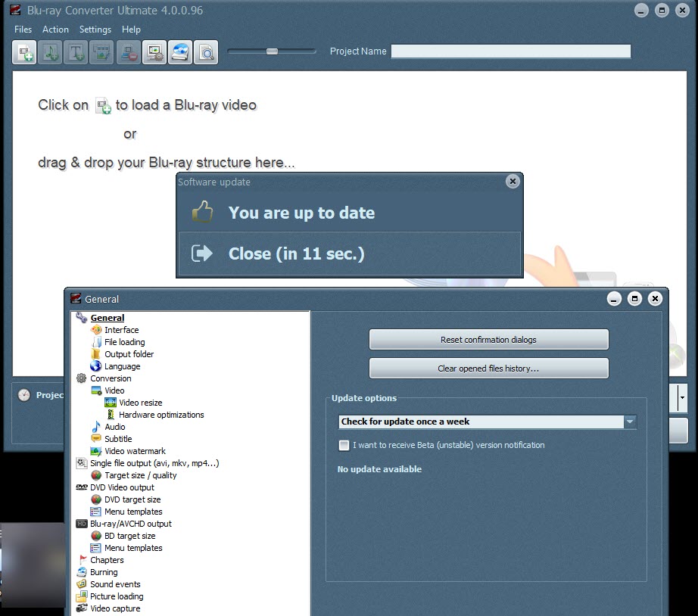This screenshot has height=616, width=698.
Task: Click Reset confirmation dialogs button
Action: [489, 340]
